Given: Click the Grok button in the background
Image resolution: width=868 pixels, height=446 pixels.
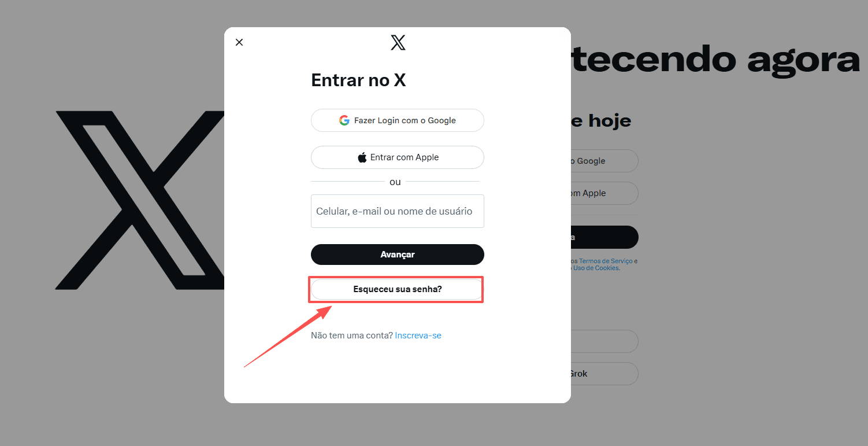Looking at the screenshot, I should click(x=604, y=374).
